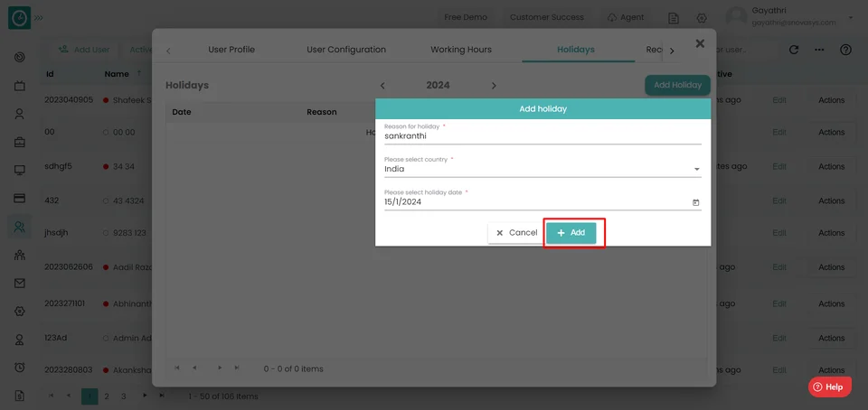The height and width of the screenshot is (410, 868).
Task: Open the three-dots more options menu
Action: [820, 50]
